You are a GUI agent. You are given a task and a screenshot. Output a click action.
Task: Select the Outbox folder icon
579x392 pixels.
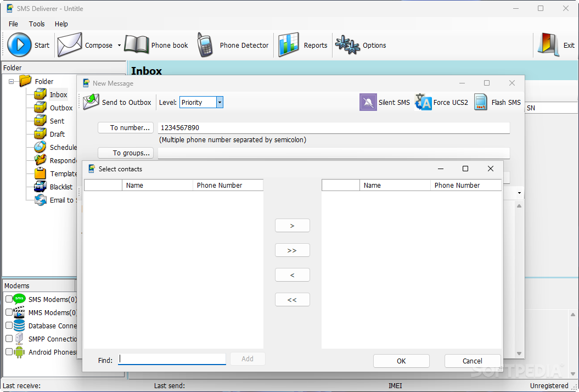(x=40, y=108)
